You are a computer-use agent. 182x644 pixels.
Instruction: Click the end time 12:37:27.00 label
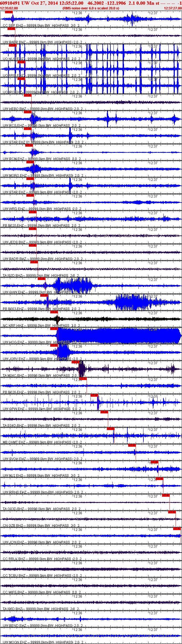pyautogui.click(x=173, y=8)
